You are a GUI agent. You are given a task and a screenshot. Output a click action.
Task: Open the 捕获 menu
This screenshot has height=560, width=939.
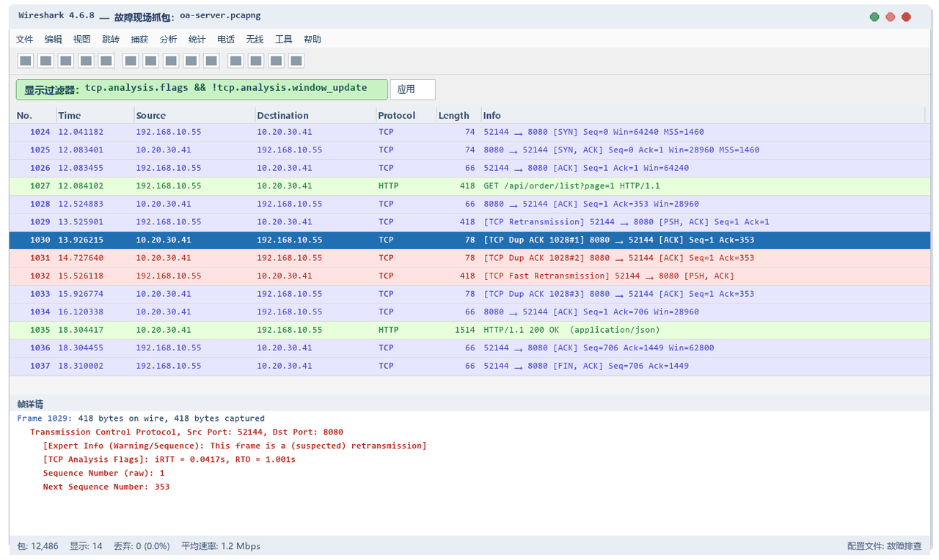click(139, 40)
